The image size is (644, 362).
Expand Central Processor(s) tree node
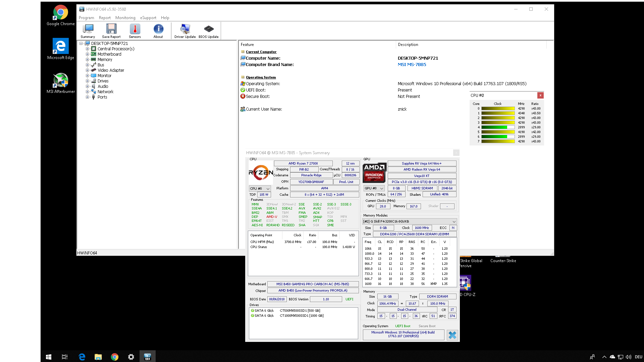tap(87, 49)
